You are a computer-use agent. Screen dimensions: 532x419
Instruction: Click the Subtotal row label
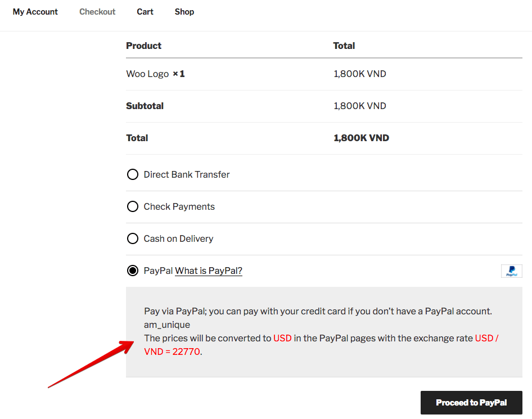click(x=145, y=106)
